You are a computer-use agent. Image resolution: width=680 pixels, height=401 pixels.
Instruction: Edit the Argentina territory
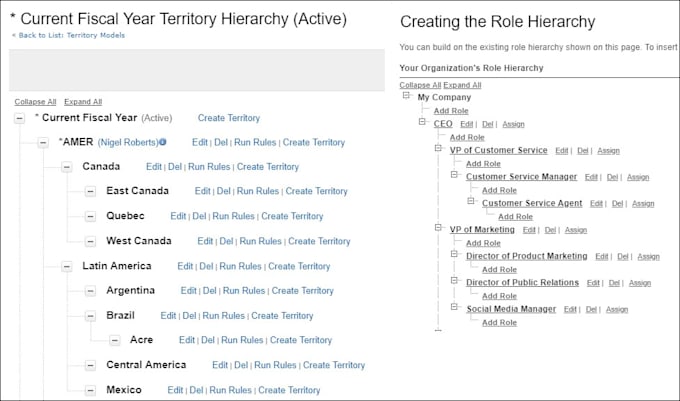coord(188,290)
